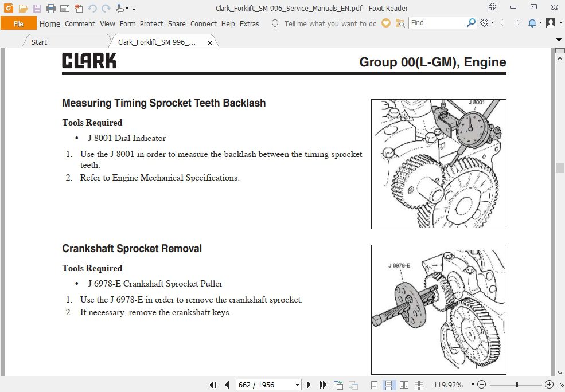Email the document via the envelope icon
Screen dimensions: 565x392
click(x=65, y=8)
